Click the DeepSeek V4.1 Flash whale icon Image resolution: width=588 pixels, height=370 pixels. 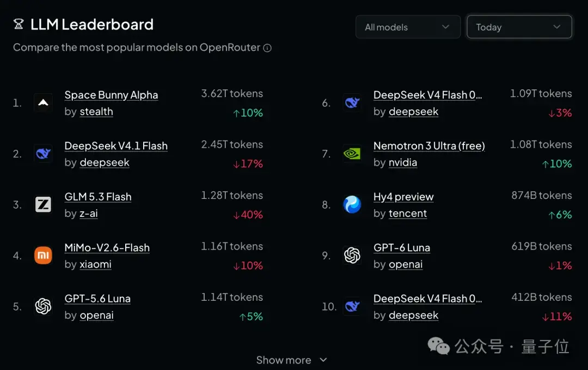43,154
